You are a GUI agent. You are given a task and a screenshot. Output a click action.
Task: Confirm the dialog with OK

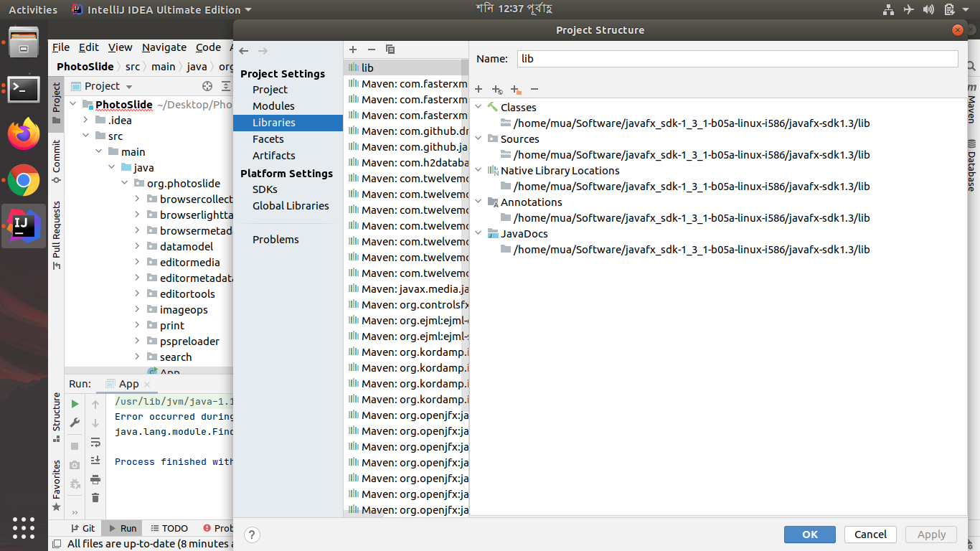point(810,534)
